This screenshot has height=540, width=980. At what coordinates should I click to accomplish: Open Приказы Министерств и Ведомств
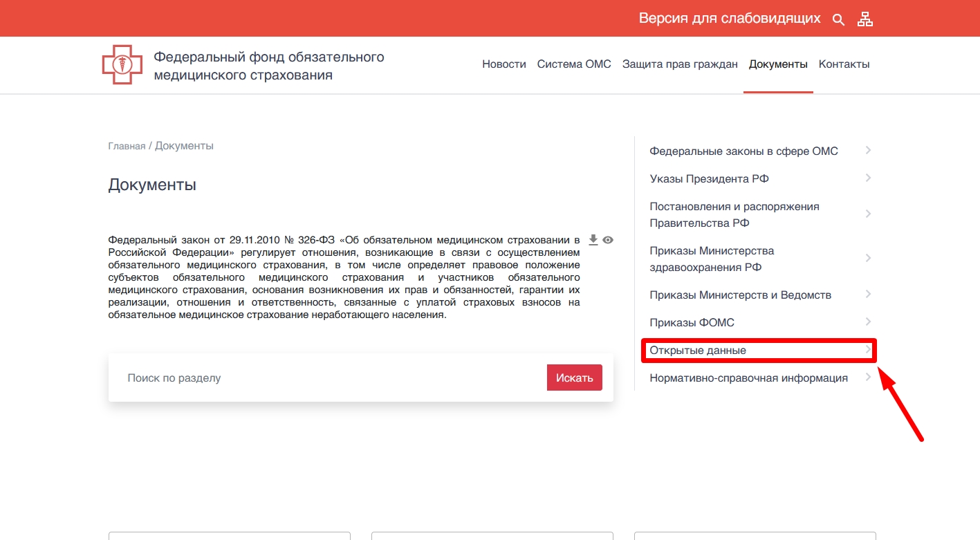pyautogui.click(x=740, y=295)
